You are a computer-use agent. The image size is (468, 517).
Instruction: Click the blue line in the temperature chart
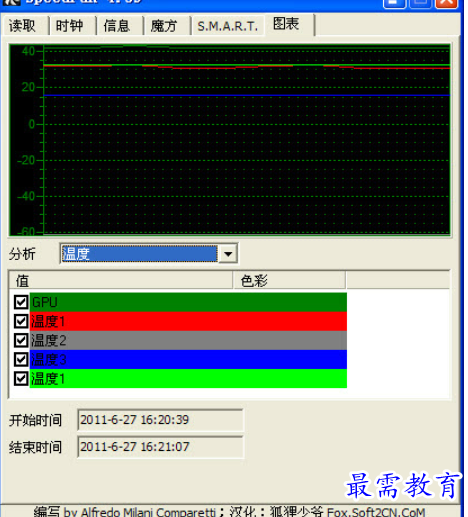click(x=247, y=95)
